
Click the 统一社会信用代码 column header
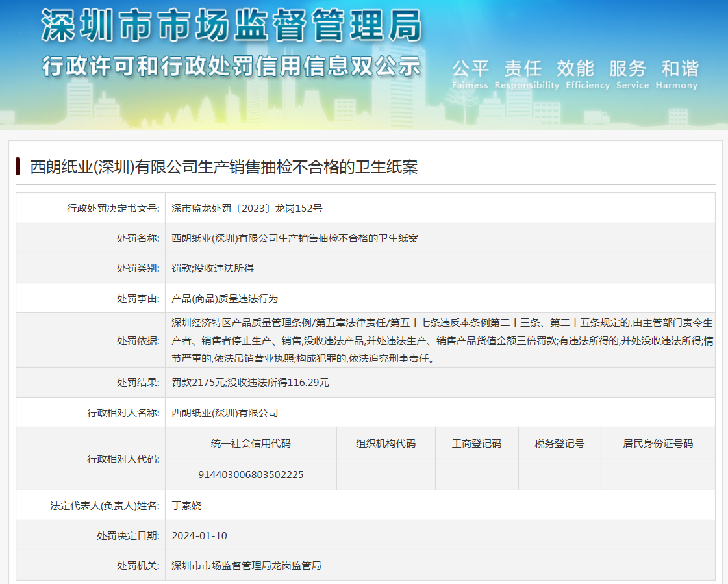click(x=251, y=444)
